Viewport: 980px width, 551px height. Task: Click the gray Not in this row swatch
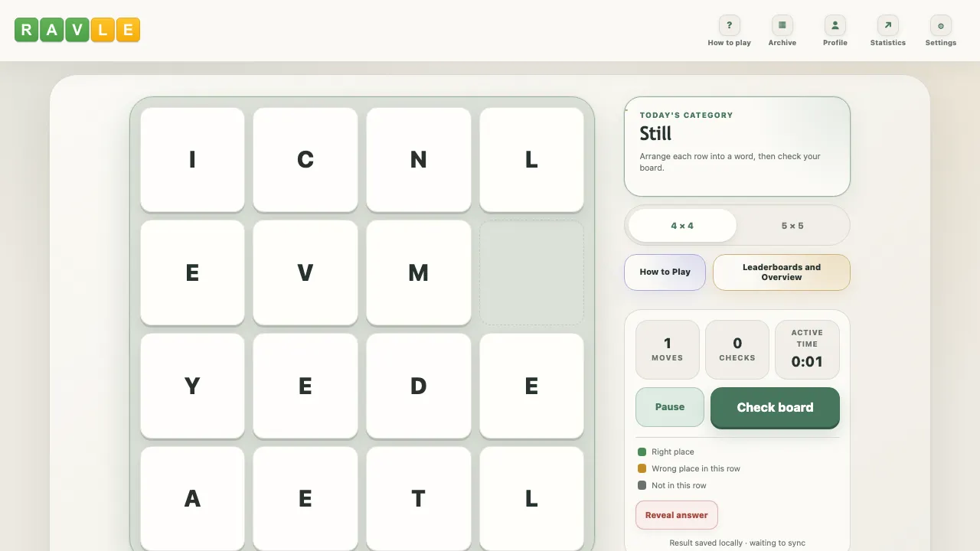(642, 486)
